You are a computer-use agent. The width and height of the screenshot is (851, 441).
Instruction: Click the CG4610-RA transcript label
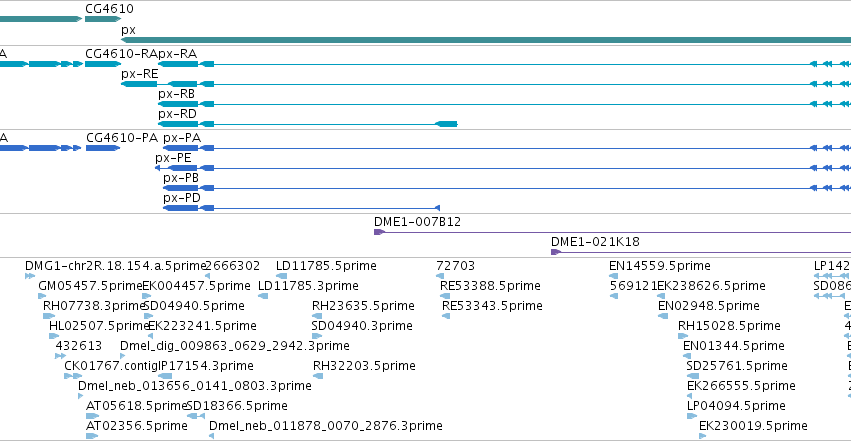[121, 54]
